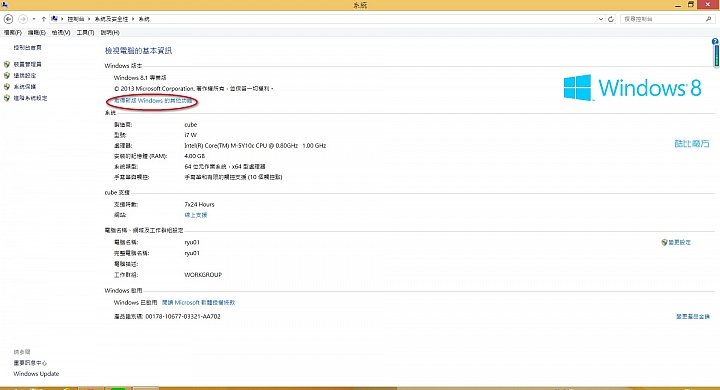Image resolution: width=720 pixels, height=390 pixels.
Task: Open Windows Update link in sidebar
Action: point(36,374)
